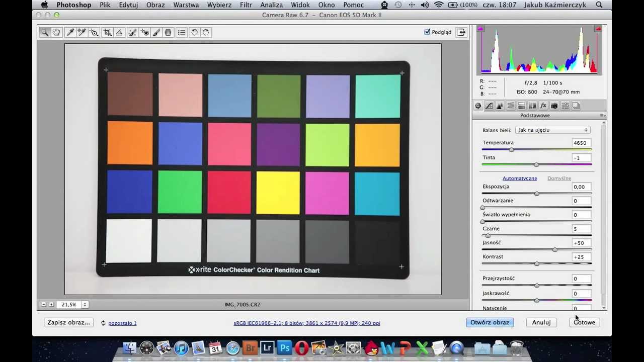Select the Color Sampler tool

coord(82,32)
